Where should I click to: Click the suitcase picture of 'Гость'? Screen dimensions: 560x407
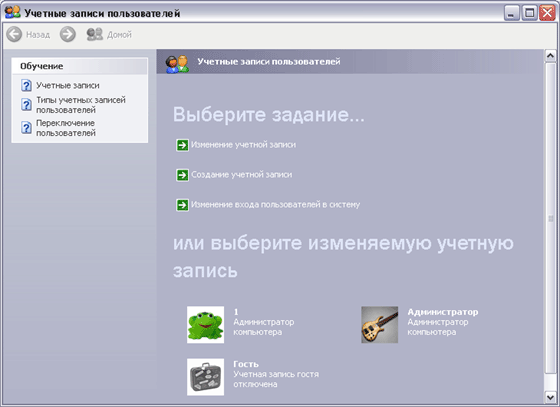(205, 377)
